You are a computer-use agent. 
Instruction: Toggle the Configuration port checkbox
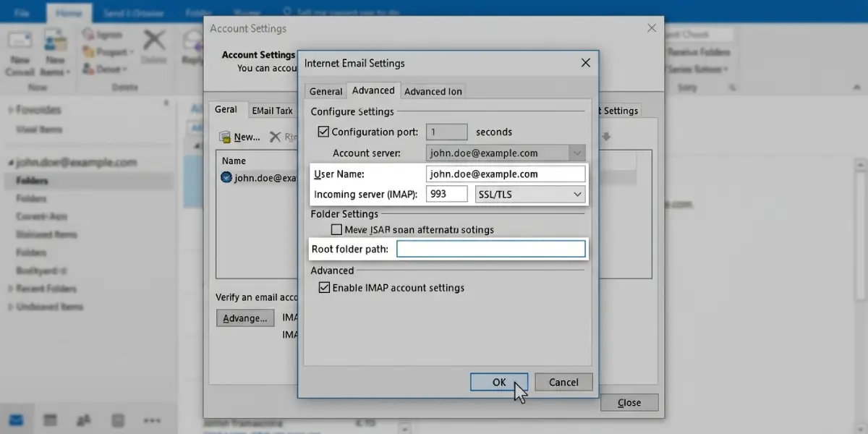pos(323,132)
